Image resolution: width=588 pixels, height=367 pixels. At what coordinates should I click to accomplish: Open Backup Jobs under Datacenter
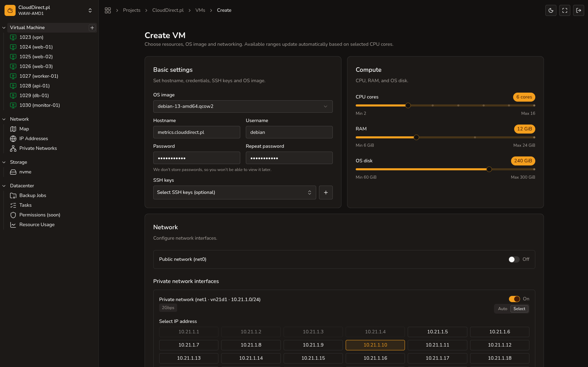[33, 195]
